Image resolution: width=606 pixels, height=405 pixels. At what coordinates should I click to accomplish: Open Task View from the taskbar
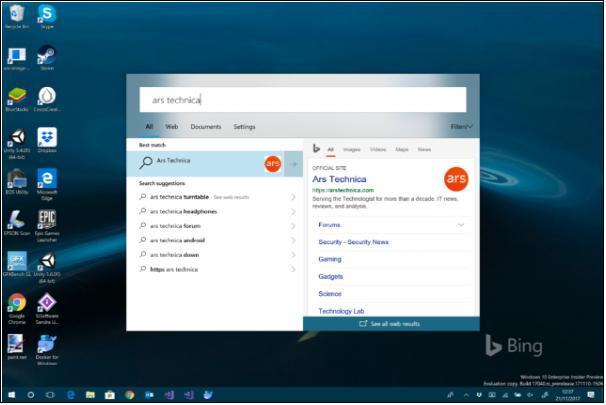point(50,395)
